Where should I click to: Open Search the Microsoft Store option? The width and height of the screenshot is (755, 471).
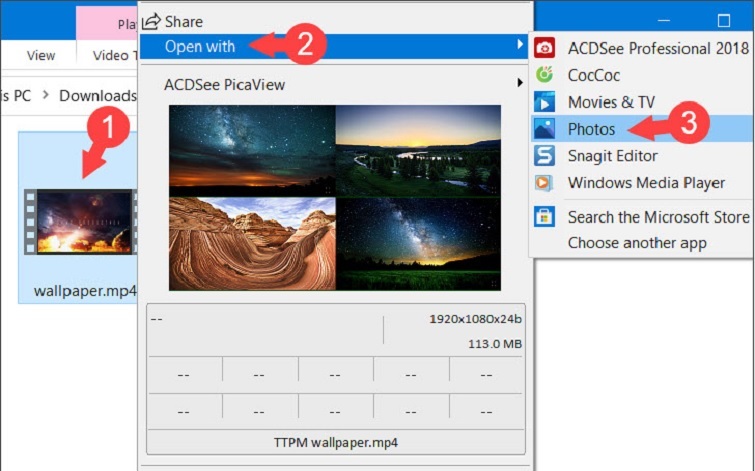pos(658,217)
